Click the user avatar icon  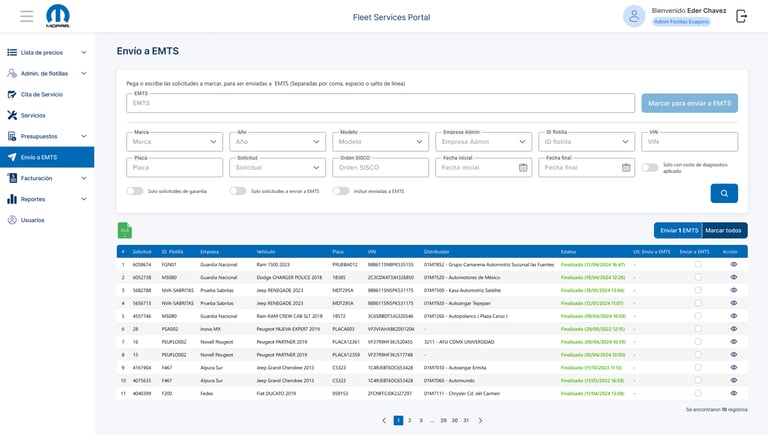coord(633,16)
